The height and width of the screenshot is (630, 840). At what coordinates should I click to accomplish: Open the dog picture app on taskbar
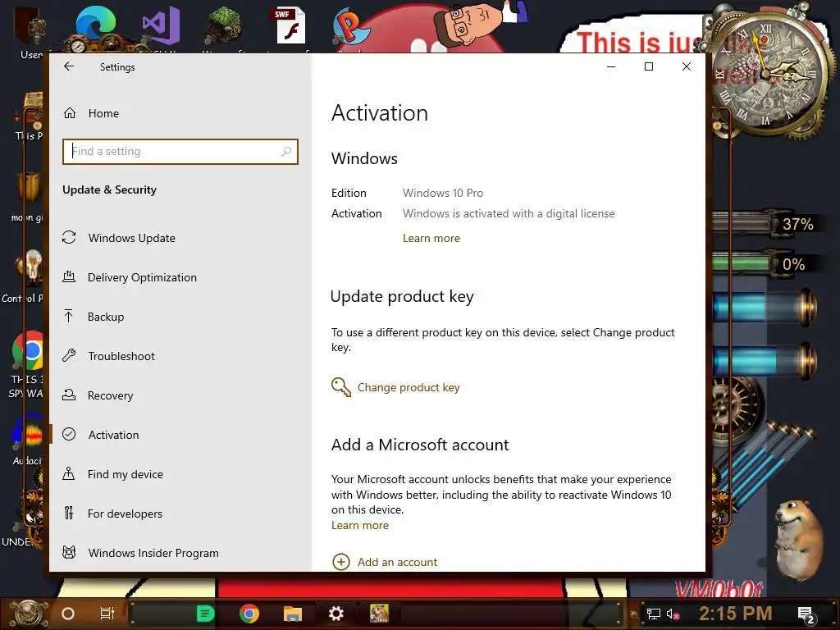coord(379,614)
